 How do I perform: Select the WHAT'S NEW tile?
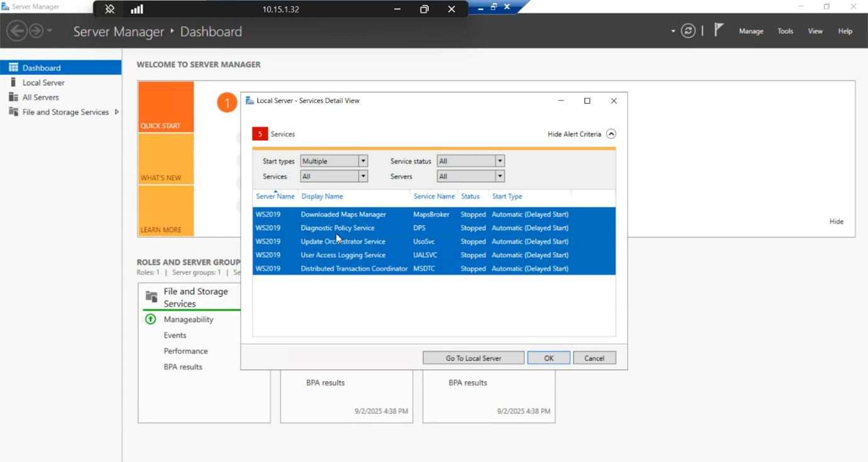166,159
